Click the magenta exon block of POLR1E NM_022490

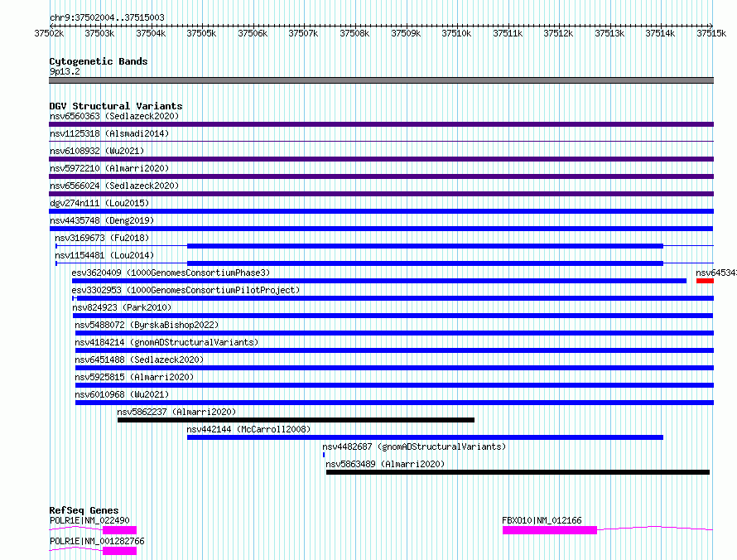[x=119, y=530]
